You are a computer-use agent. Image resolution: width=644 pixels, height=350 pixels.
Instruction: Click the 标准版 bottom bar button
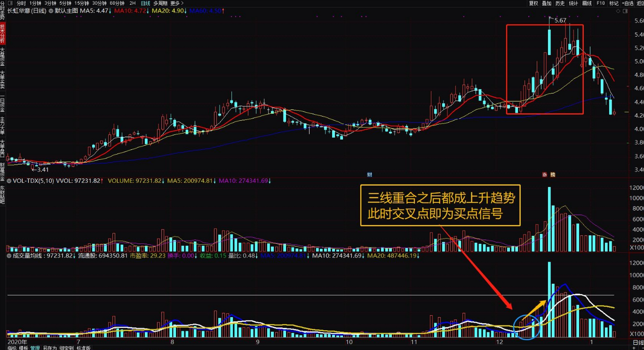point(84,348)
